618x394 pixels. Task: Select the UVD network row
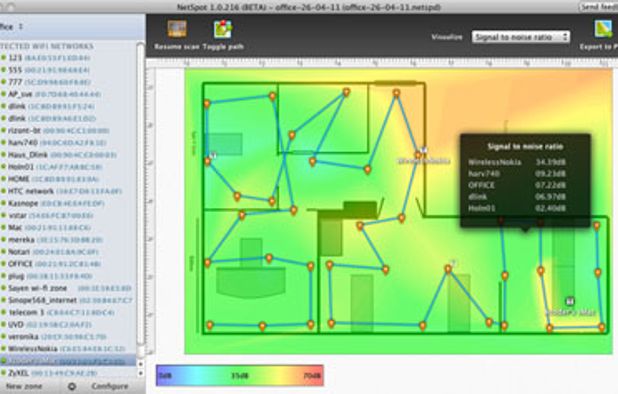pyautogui.click(x=69, y=325)
